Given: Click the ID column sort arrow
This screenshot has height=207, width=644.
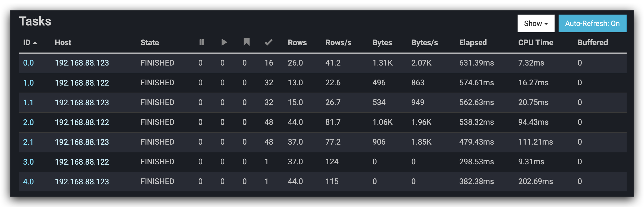Looking at the screenshot, I should pos(35,43).
